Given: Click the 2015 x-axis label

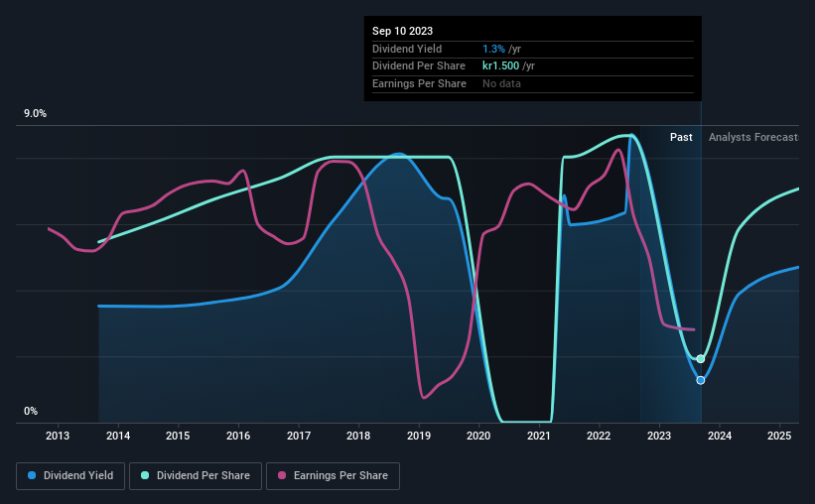Looking at the screenshot, I should (178, 436).
